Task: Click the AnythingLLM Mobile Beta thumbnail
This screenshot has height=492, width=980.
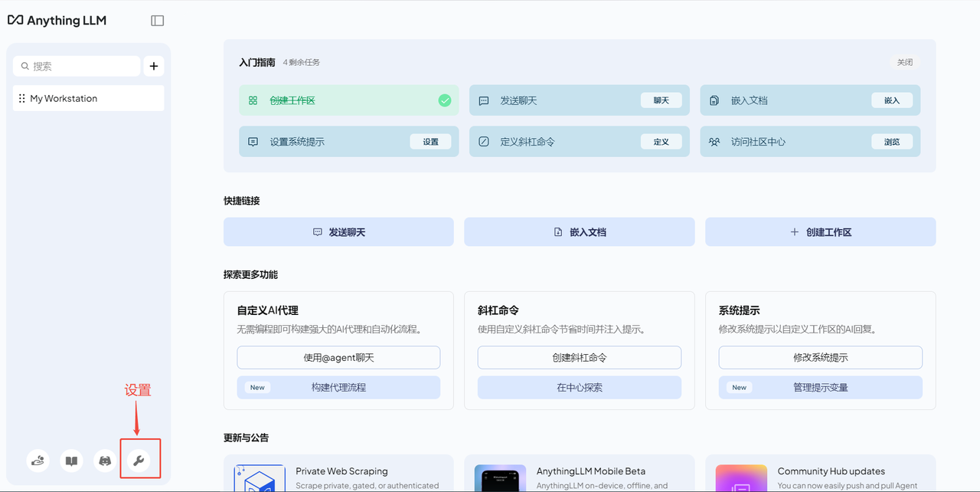Action: click(x=500, y=478)
